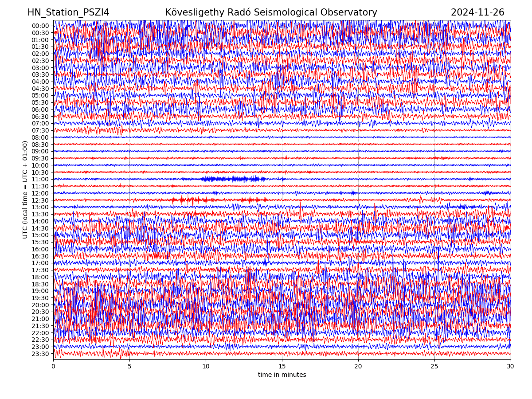Image resolution: width=532 pixels, height=399 pixels.
Task: Click the x-axis tick labeled 15
Action: point(282,367)
